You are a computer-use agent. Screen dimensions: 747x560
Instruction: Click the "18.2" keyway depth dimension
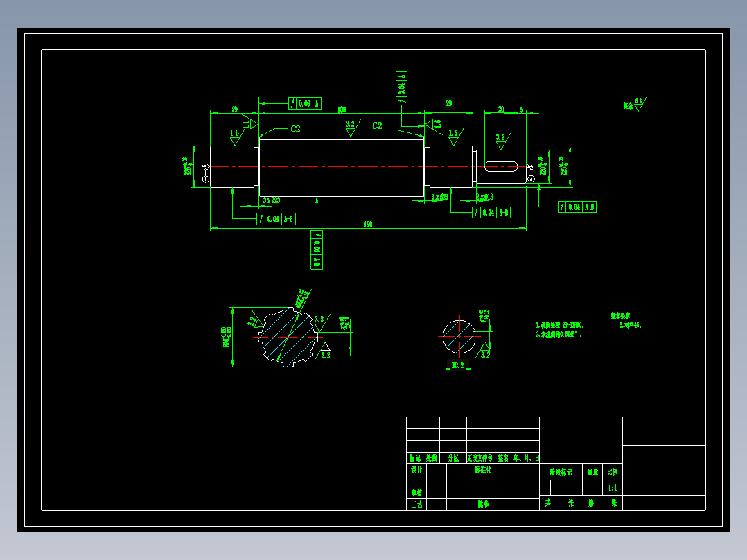[x=458, y=365]
